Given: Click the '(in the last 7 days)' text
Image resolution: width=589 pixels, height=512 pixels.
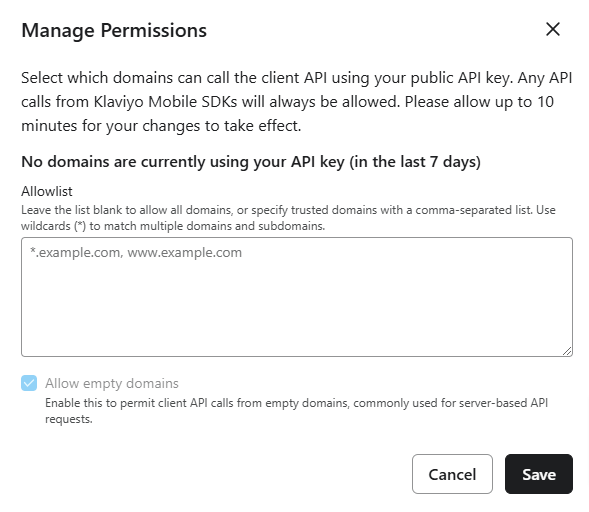Looking at the screenshot, I should tap(415, 162).
